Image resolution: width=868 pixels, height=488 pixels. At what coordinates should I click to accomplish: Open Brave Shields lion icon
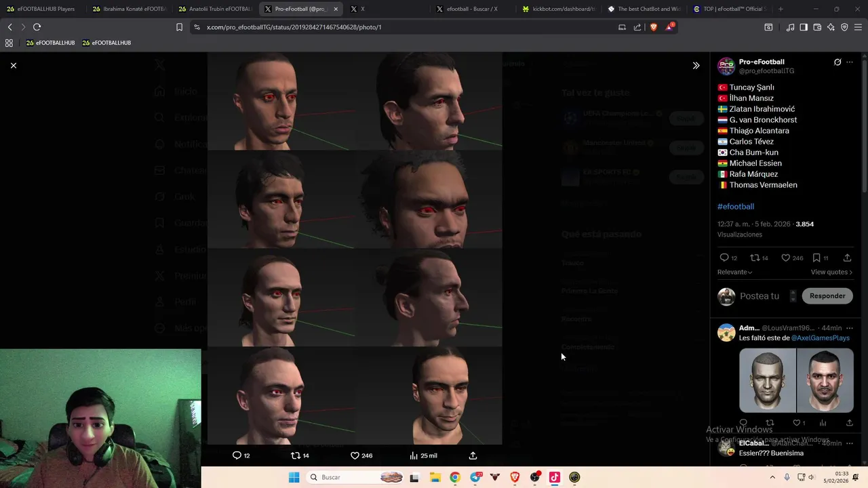(653, 27)
